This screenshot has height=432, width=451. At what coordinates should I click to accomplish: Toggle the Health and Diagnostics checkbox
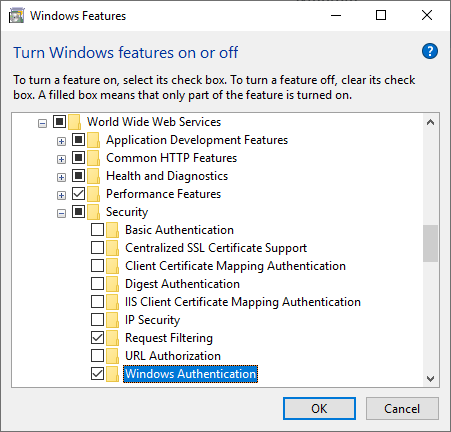pos(78,176)
